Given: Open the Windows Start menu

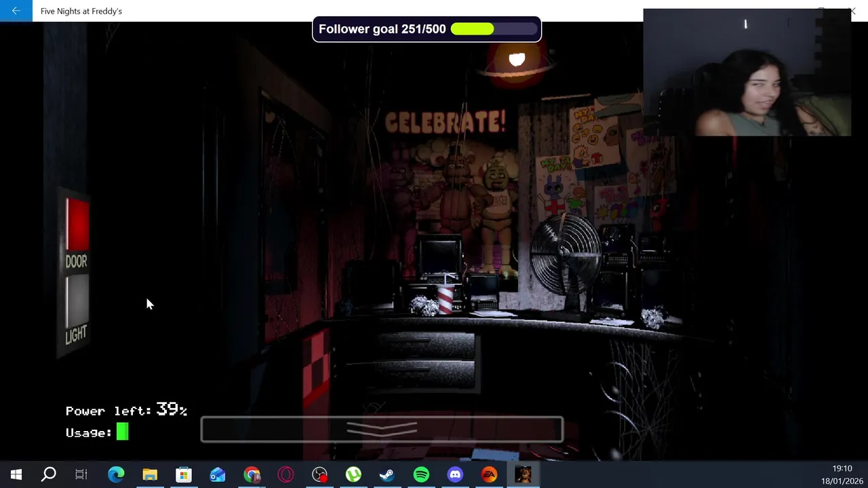Looking at the screenshot, I should 16,474.
